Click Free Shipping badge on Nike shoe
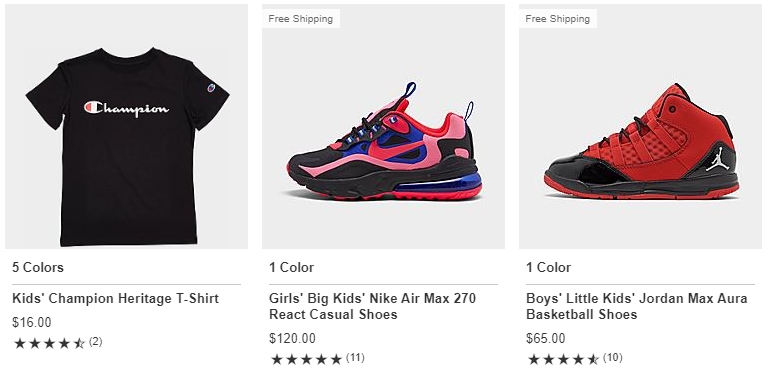 point(300,19)
